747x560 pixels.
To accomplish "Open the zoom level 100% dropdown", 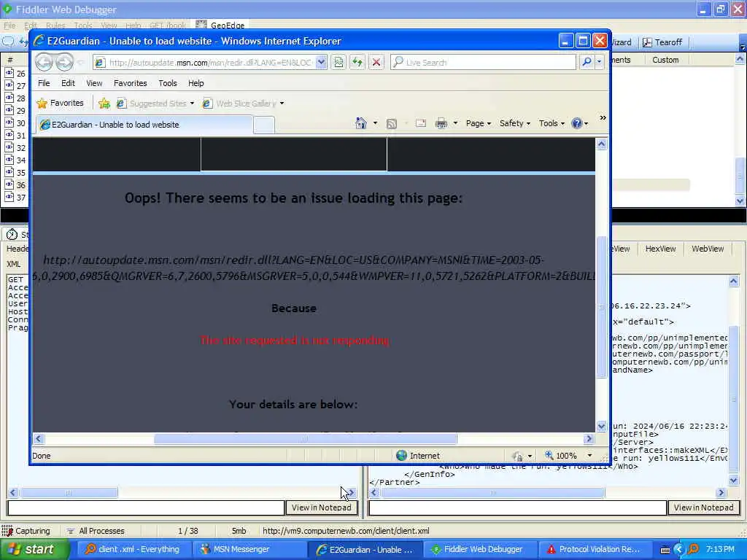I will click(589, 456).
